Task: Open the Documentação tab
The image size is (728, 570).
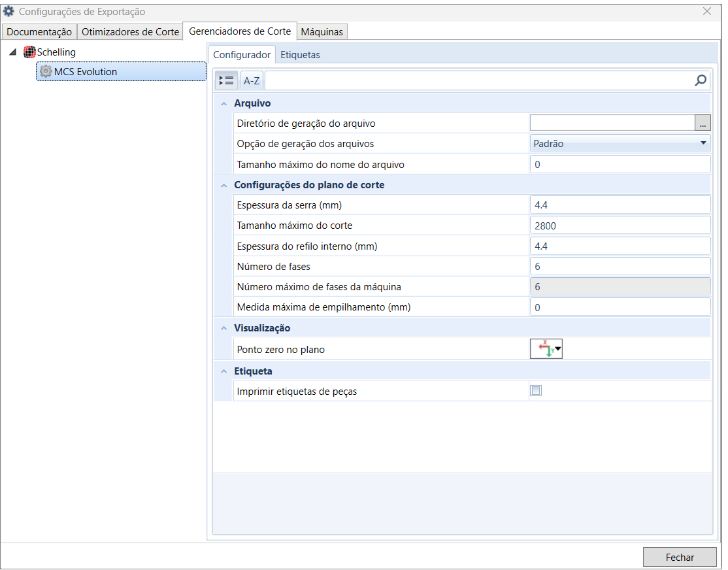Action: [x=39, y=31]
